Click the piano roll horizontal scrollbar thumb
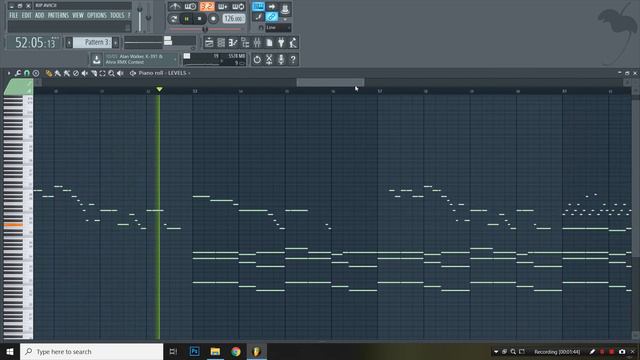The height and width of the screenshot is (360, 640). 330,82
